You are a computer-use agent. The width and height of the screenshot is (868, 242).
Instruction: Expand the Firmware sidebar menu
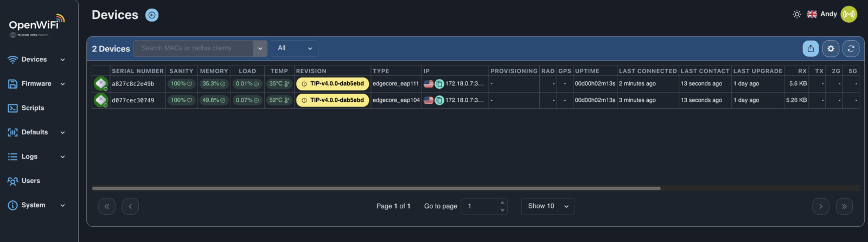coord(36,84)
